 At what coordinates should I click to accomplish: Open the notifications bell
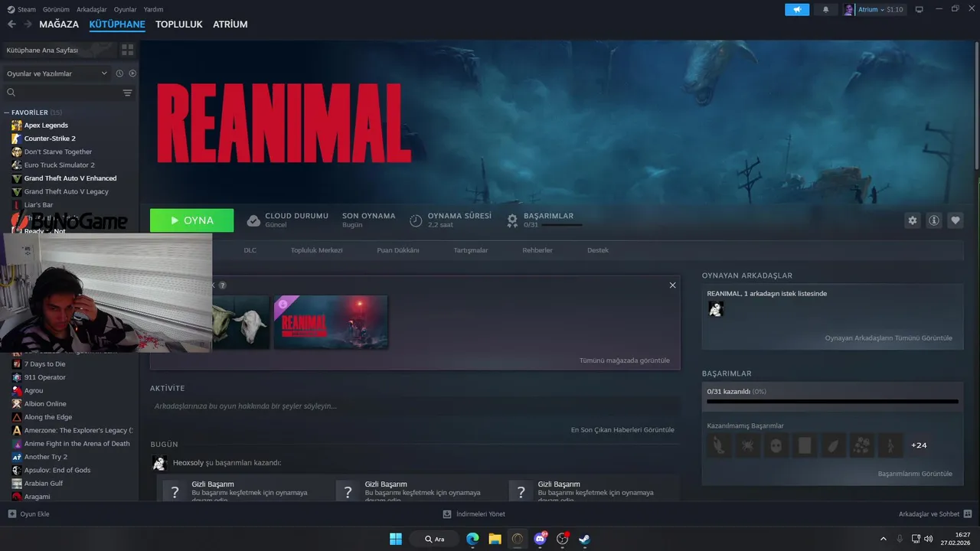(x=825, y=10)
